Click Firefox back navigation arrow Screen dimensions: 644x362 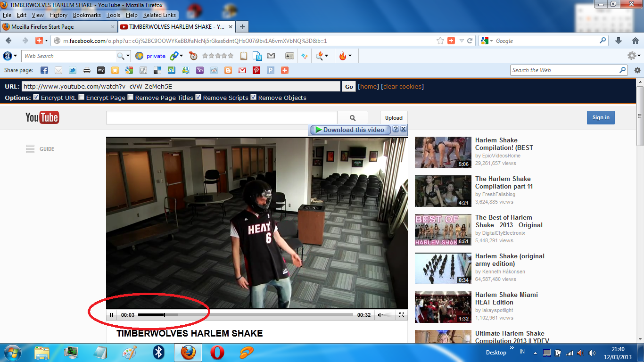click(x=8, y=41)
